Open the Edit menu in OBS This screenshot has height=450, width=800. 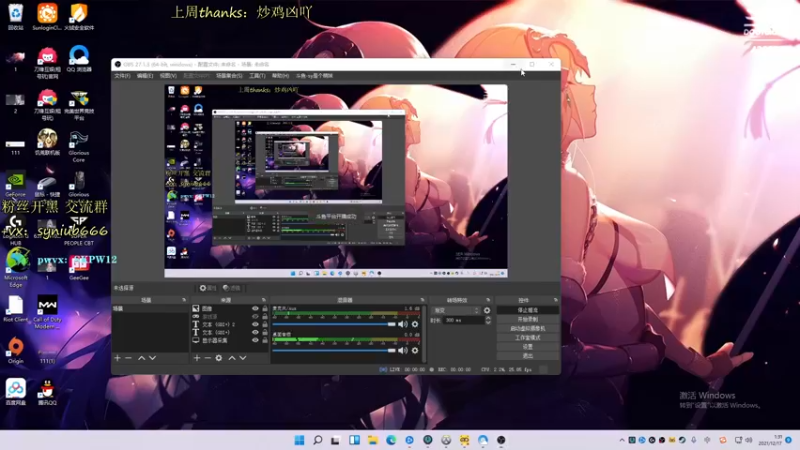click(145, 76)
